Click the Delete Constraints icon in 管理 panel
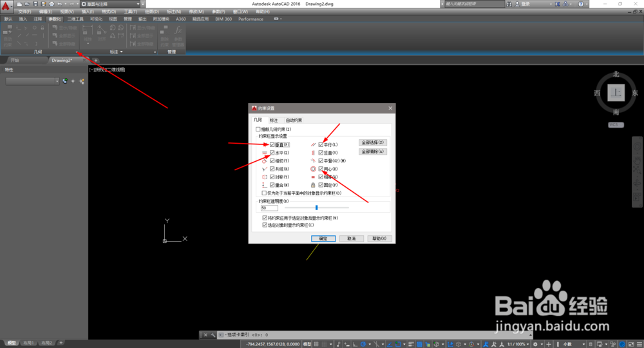Viewport: 644px width, 348px height. point(164,30)
